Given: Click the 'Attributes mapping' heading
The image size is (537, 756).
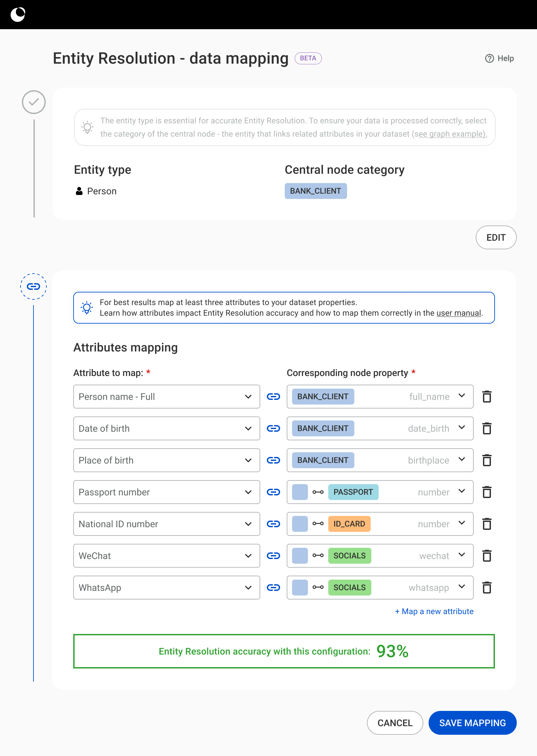Looking at the screenshot, I should (x=125, y=347).
